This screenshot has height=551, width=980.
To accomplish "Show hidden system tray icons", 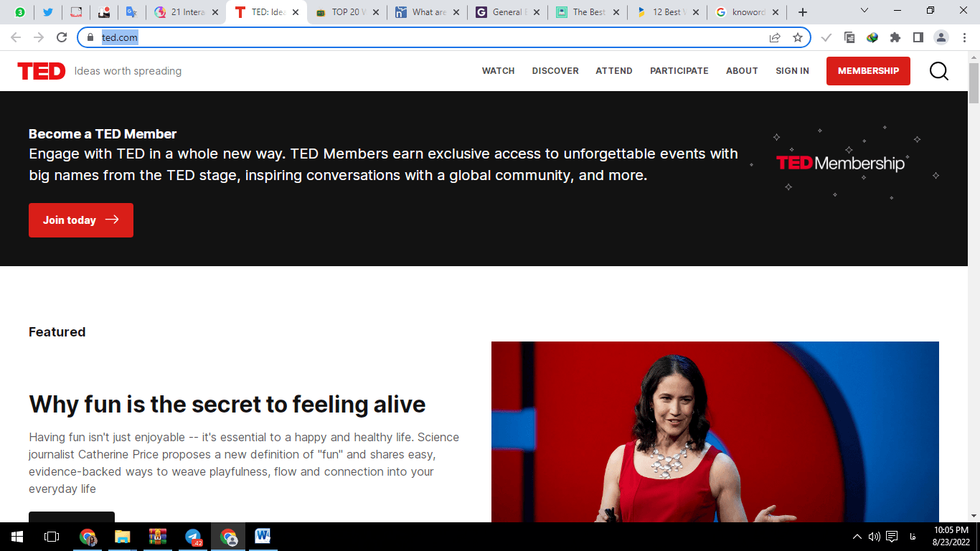I will click(x=857, y=537).
